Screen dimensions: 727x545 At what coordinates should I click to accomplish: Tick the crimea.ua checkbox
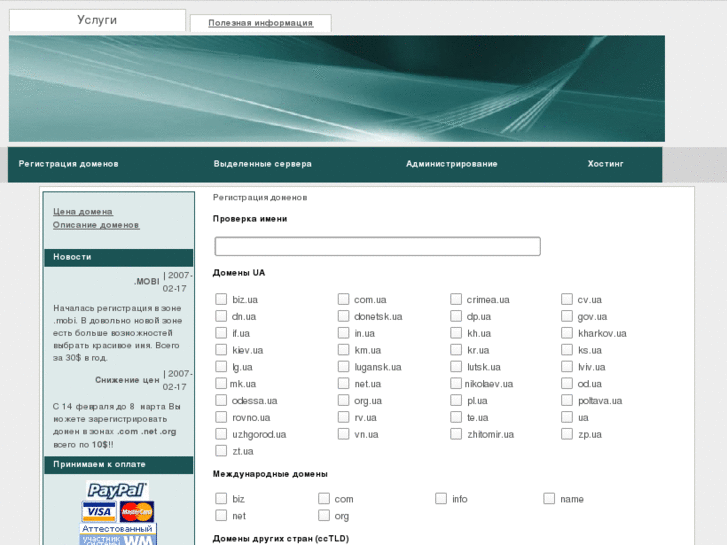tap(456, 299)
